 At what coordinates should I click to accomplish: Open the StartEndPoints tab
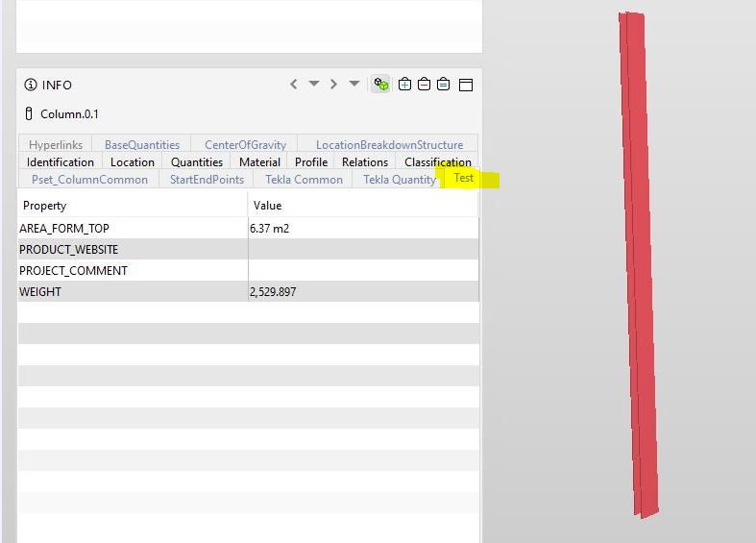coord(207,180)
